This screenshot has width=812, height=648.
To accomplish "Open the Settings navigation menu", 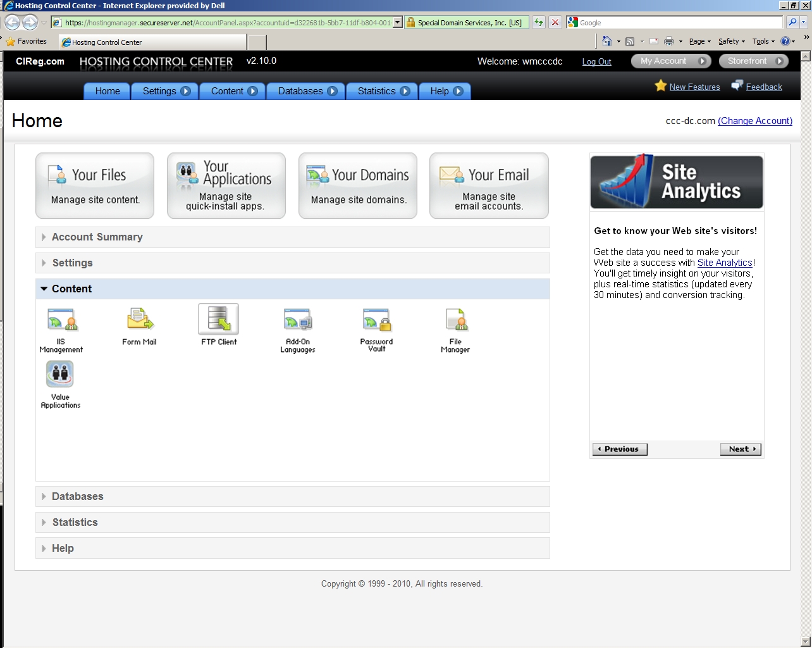I will (166, 91).
